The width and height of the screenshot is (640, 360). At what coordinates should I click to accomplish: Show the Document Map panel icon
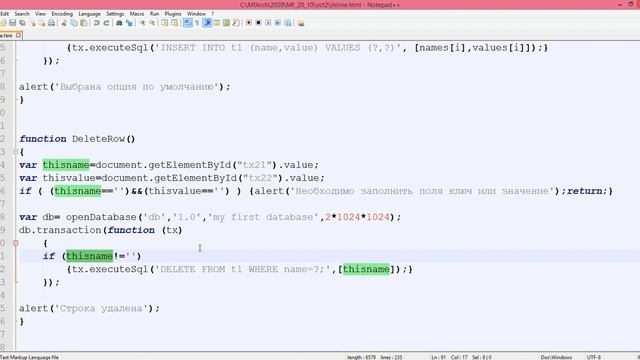coord(226,23)
